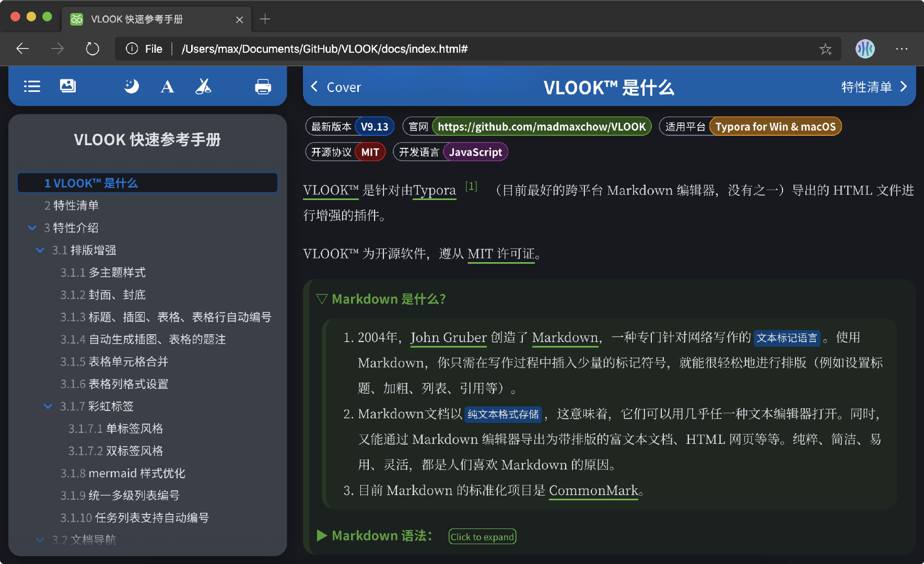Open the figure navigator image icon

(x=68, y=86)
